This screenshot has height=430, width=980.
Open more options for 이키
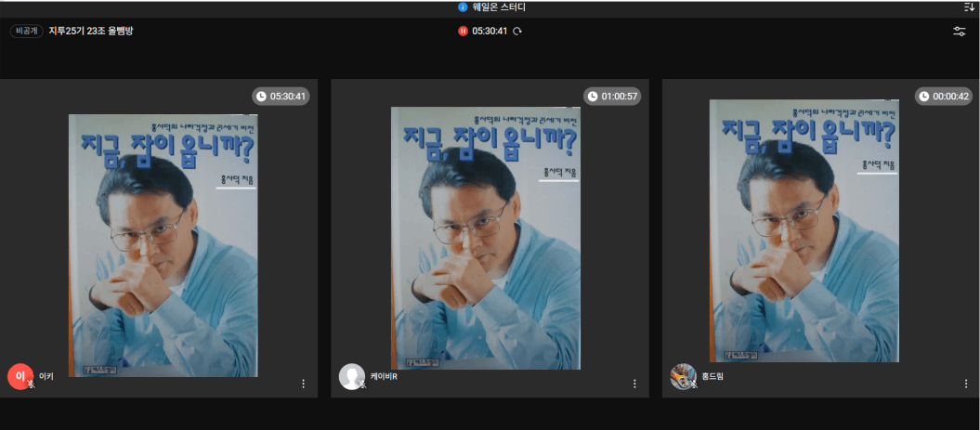tap(304, 384)
